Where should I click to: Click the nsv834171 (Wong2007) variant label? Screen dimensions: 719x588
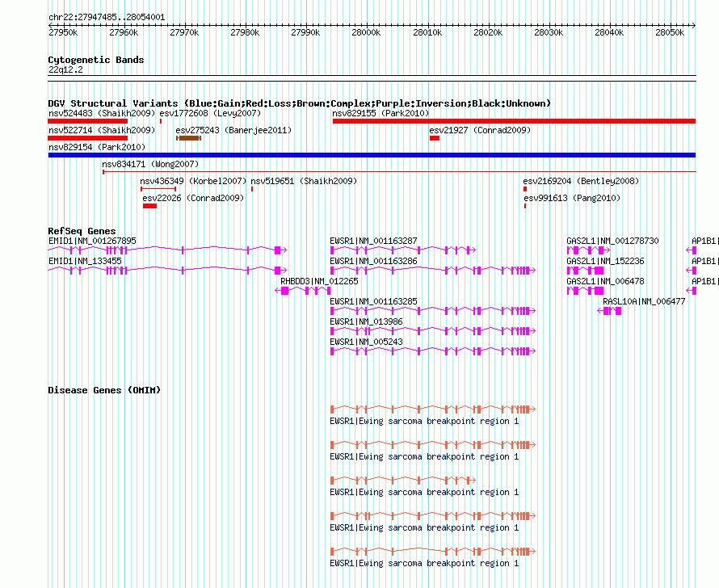click(150, 164)
